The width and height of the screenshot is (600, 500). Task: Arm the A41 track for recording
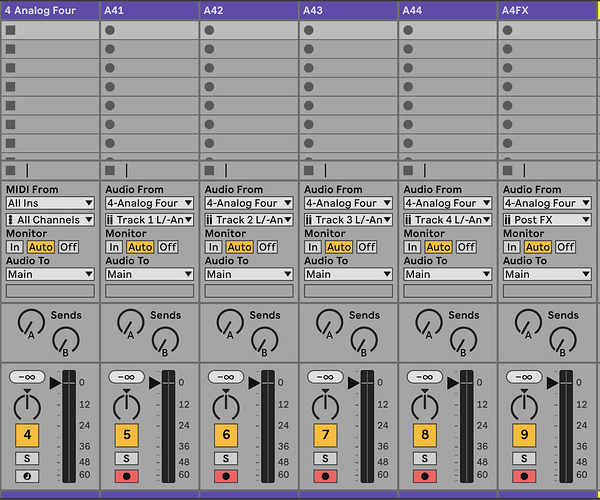(126, 476)
